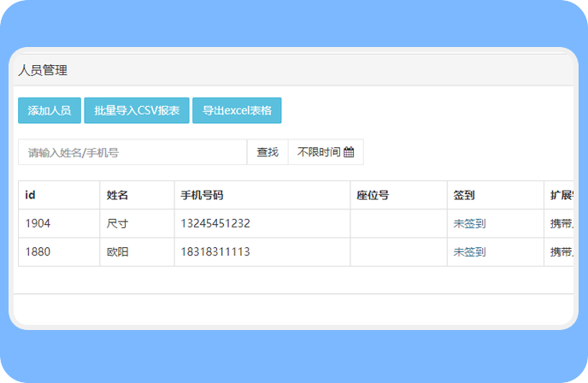
Task: Select name cell 尺寸
Action: 137,224
